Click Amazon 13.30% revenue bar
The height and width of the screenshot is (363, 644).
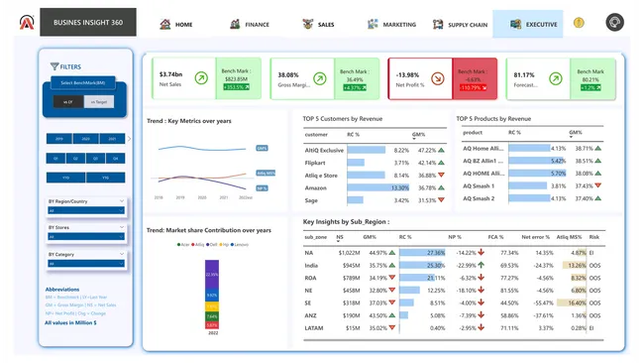pos(378,187)
